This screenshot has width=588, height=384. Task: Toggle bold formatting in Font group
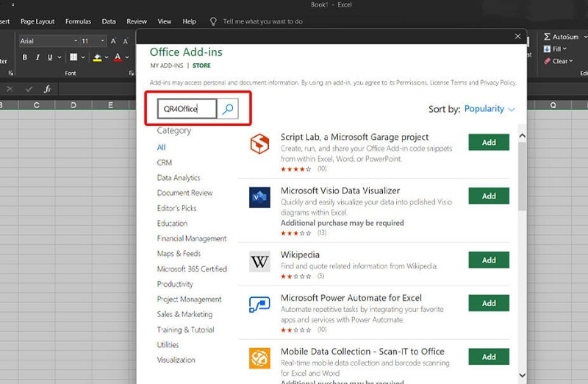[x=25, y=57]
